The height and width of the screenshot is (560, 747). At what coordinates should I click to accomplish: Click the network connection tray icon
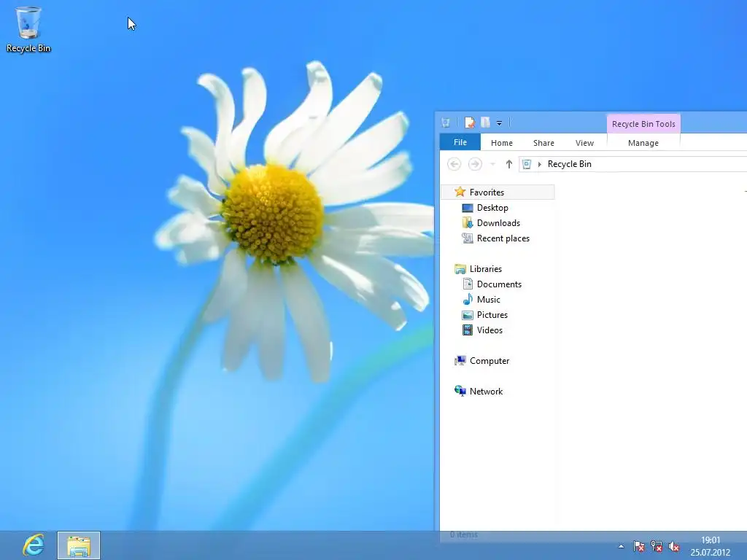(657, 546)
